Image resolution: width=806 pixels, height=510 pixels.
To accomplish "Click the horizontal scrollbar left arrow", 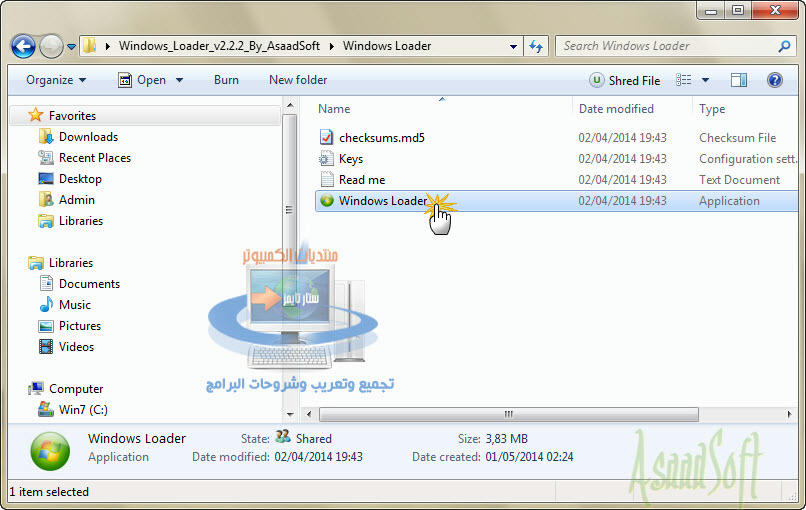I will pyautogui.click(x=308, y=414).
